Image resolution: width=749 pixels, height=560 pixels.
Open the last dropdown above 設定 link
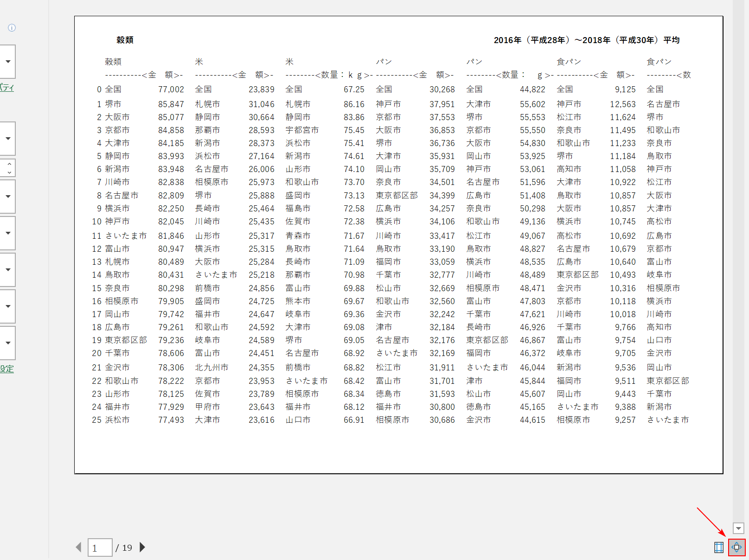pyautogui.click(x=7, y=343)
